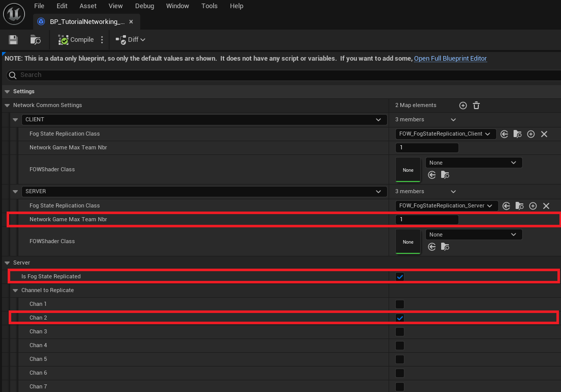
Task: Click the blueprint icon on the BP_TutorialNetworking tab
Action: point(41,21)
